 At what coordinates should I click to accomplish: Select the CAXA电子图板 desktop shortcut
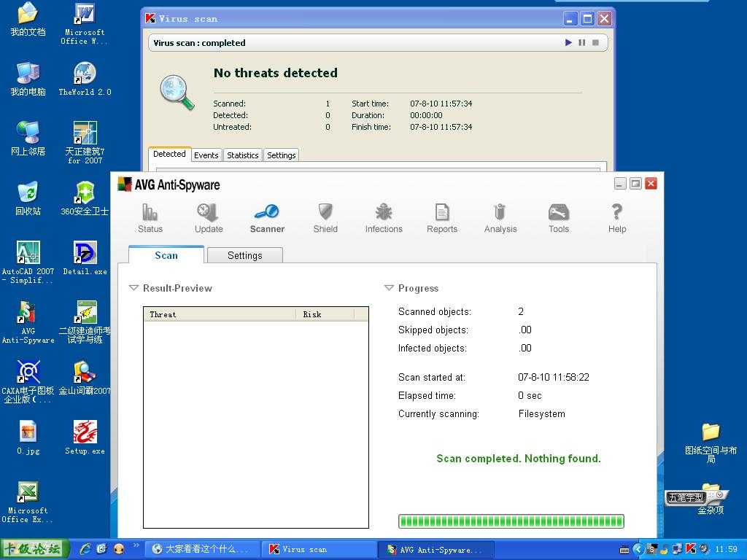(x=28, y=381)
